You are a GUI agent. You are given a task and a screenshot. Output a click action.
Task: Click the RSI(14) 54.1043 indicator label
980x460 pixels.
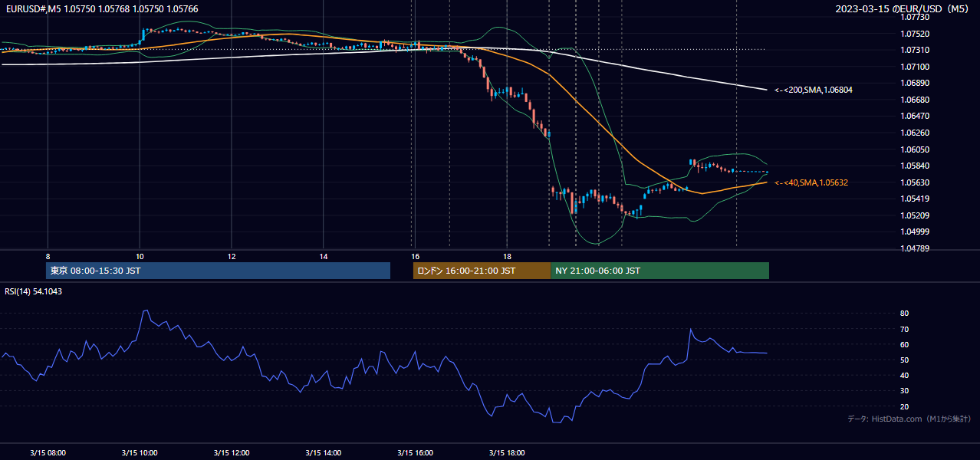35,291
